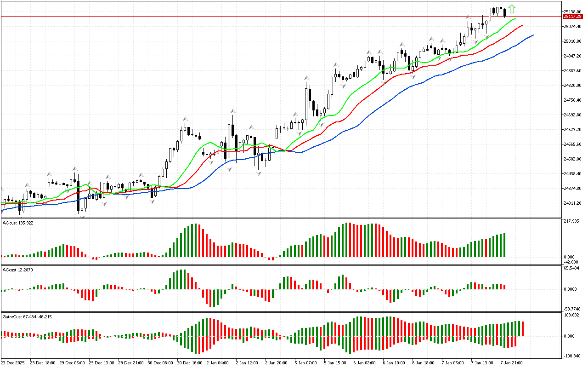
Task: Click the green up arrow signal icon
Action: tap(512, 9)
